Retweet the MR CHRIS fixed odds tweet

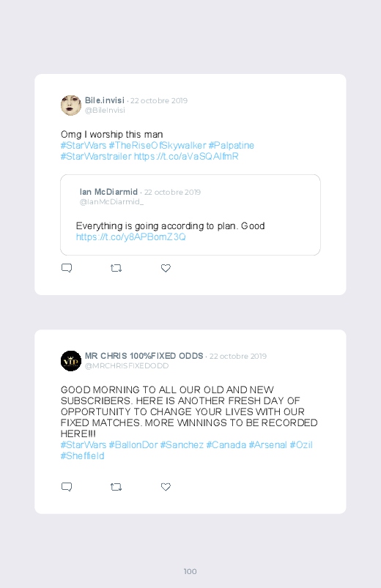coord(116,487)
